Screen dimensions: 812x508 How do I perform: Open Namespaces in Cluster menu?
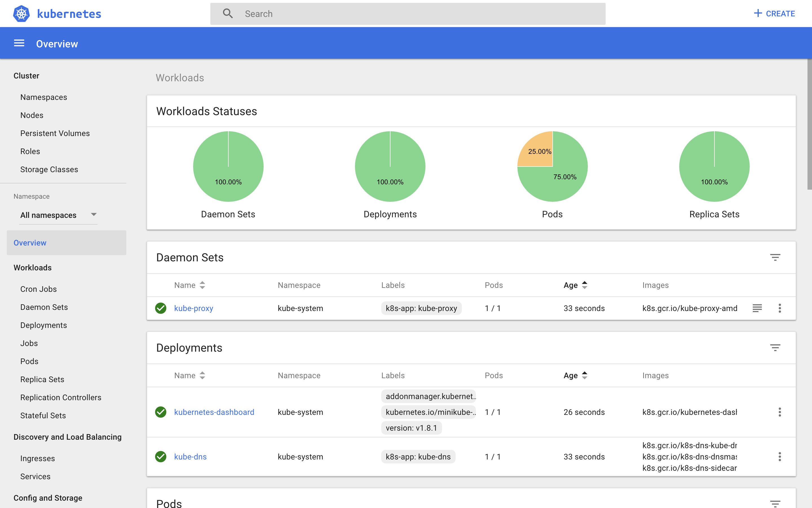point(44,97)
